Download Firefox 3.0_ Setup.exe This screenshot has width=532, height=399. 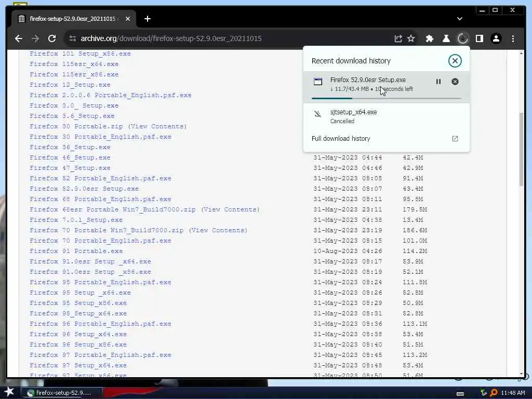74,105
